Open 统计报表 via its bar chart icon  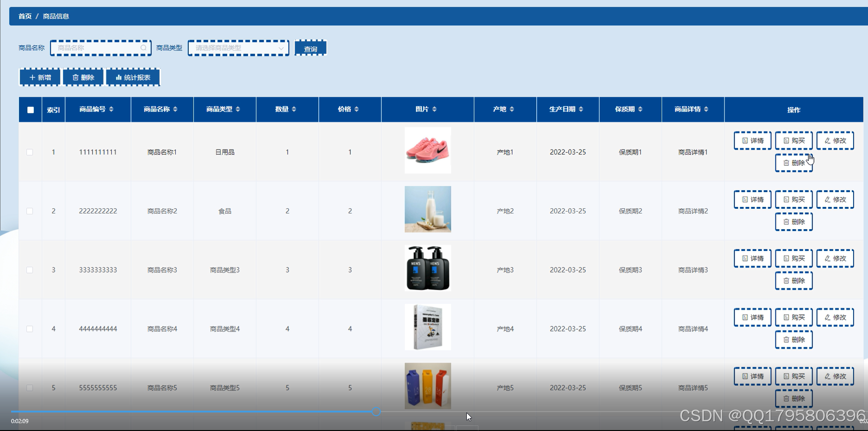click(119, 77)
